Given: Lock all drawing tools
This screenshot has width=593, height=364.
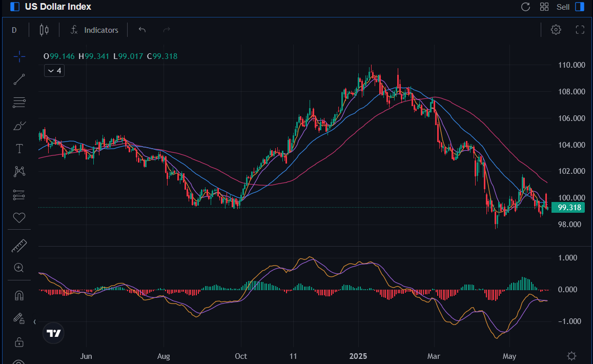Looking at the screenshot, I should point(19,342).
